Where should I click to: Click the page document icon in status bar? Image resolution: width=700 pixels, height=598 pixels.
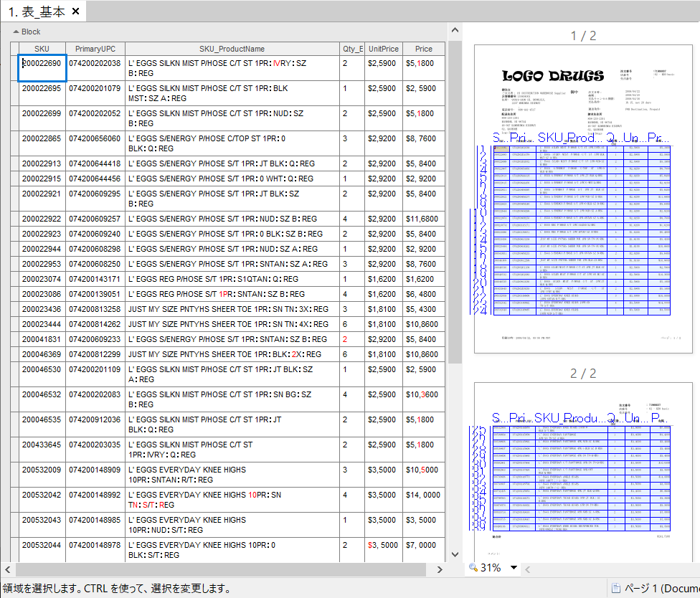[615, 588]
